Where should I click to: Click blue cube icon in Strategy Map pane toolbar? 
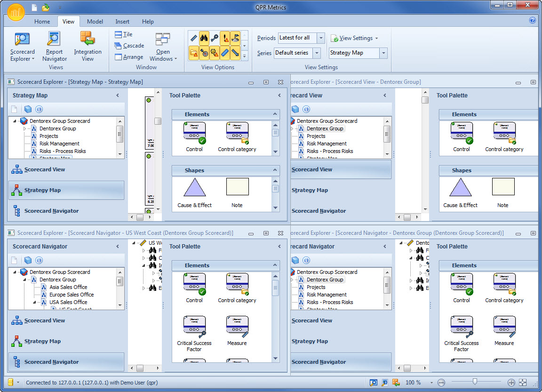pyautogui.click(x=28, y=109)
